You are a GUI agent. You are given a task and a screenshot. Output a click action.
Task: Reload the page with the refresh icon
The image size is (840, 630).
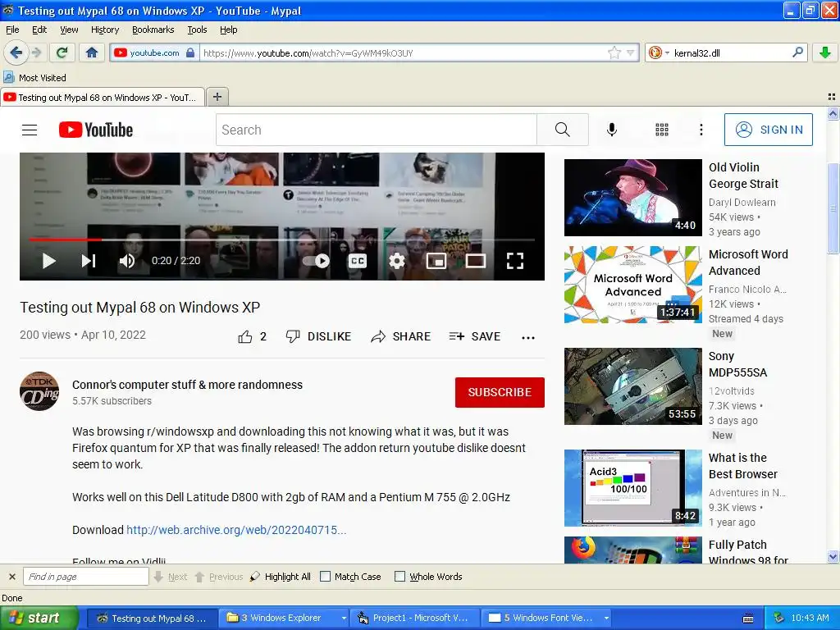tap(62, 52)
